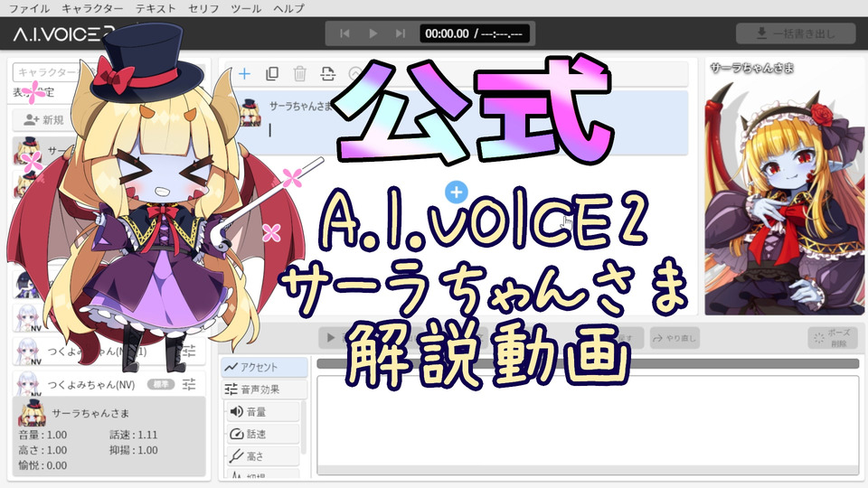868x488 pixels.
Task: Click the 音量 : 1.00 value
Action: coord(42,435)
